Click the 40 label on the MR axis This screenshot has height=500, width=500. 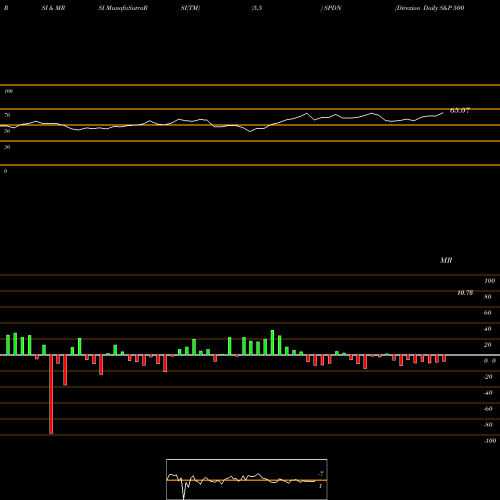pos(487,329)
